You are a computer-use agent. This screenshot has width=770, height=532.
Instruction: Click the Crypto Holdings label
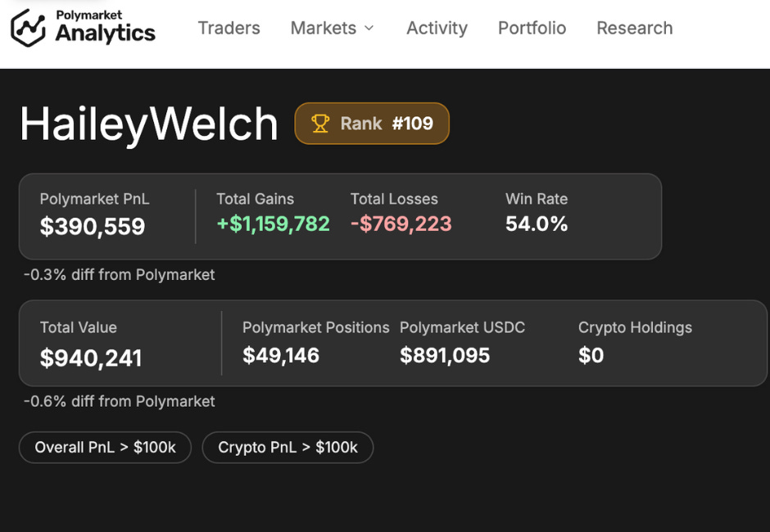coord(635,327)
